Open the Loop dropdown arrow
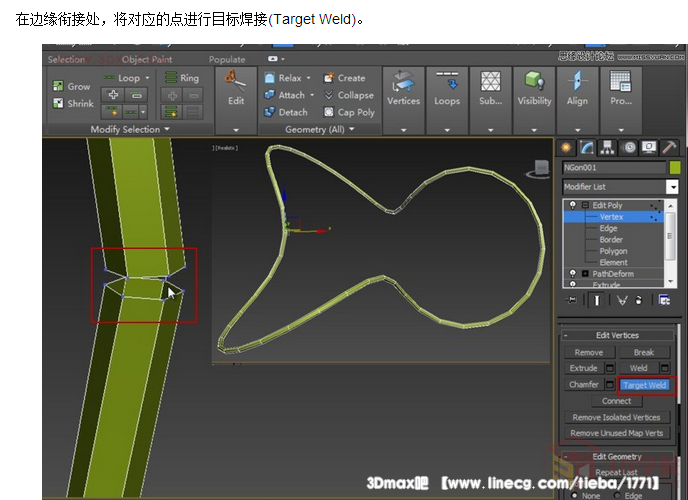Screen dimensions: 688x500 [147, 78]
